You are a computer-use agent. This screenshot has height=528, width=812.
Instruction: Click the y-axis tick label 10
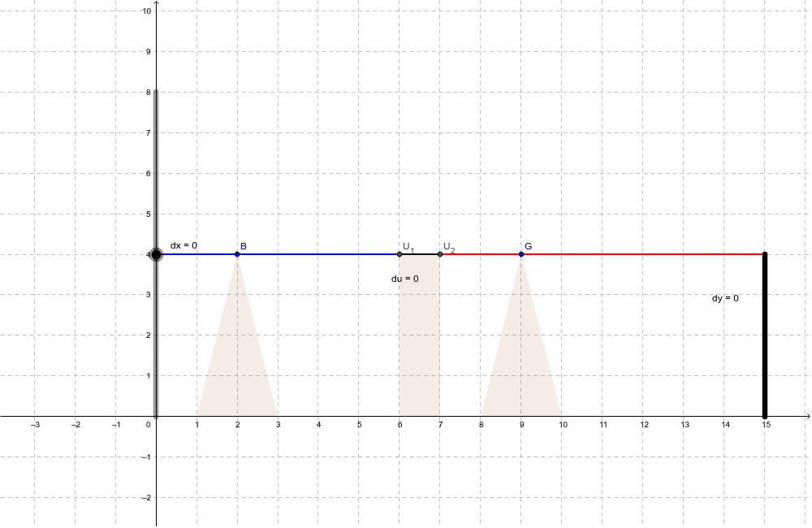(146, 11)
